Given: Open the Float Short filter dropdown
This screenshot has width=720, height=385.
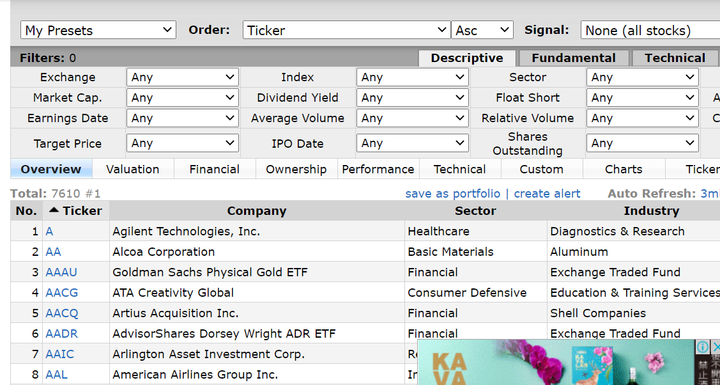Looking at the screenshot, I should [642, 97].
